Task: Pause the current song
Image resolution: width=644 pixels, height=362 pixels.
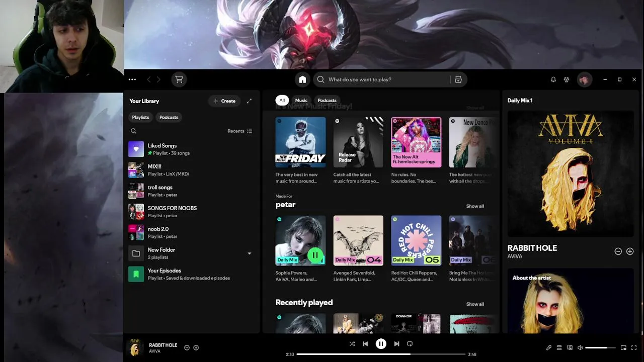Action: [381, 344]
